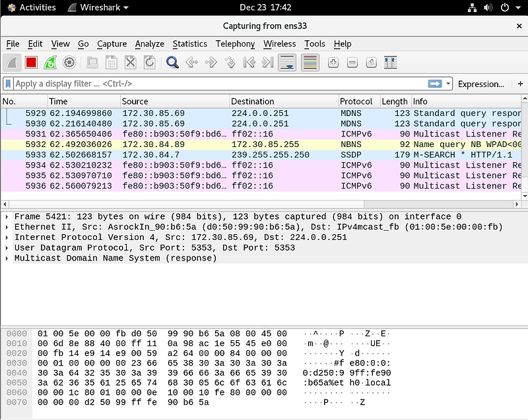Stop the capture with the red square button
Viewport: 528px width, 420px height.
coord(31,63)
